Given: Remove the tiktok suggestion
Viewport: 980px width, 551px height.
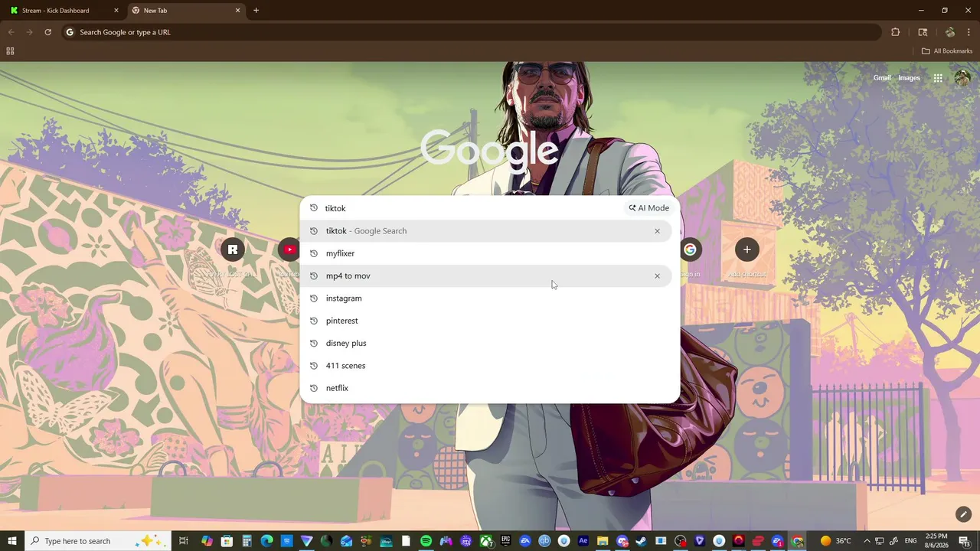Looking at the screenshot, I should 657,231.
